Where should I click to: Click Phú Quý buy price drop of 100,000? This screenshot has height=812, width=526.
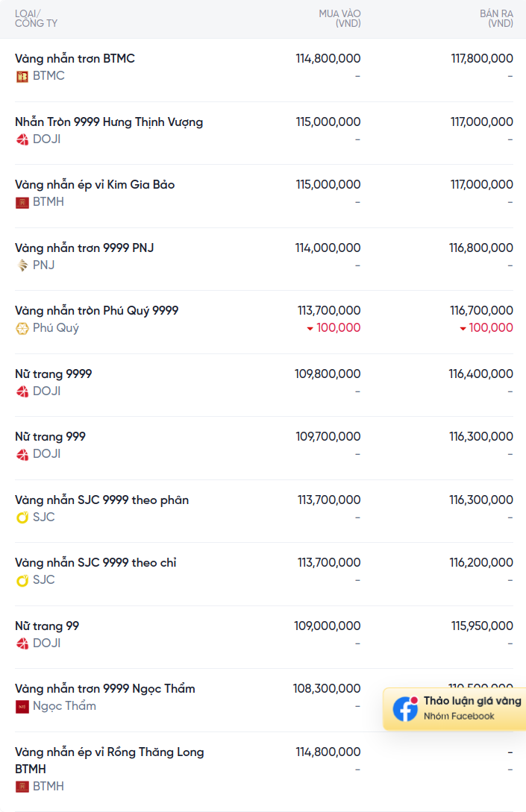coord(334,328)
